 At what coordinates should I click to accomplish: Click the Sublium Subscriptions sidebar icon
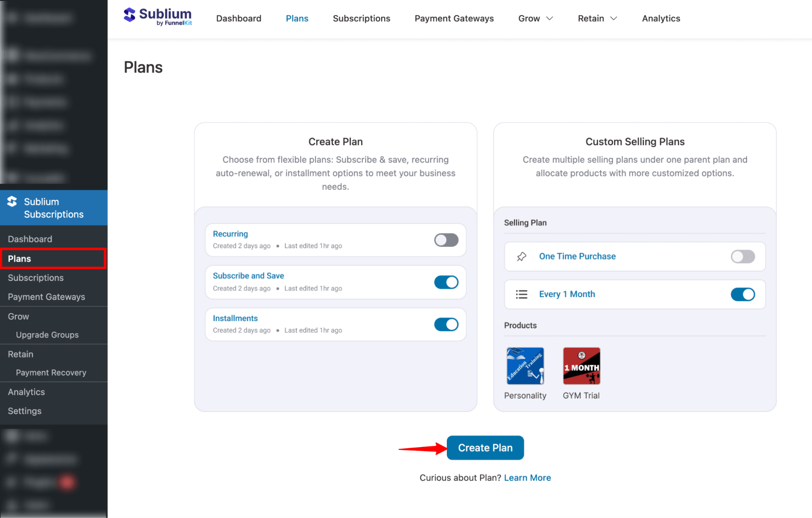[12, 202]
